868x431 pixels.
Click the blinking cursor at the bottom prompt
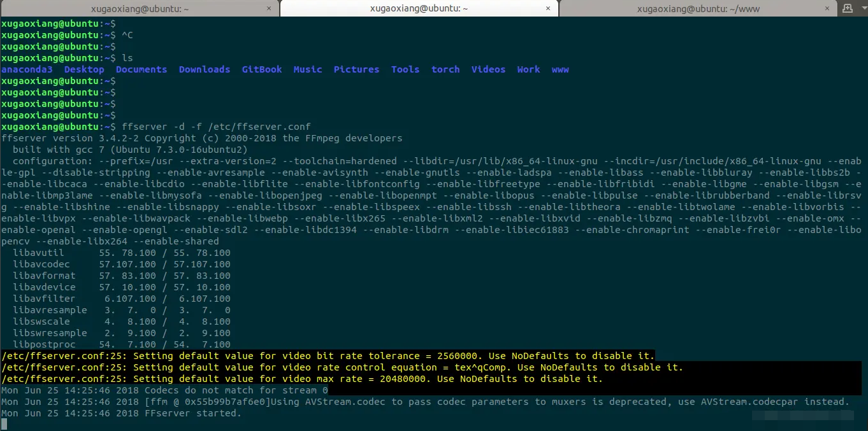[x=4, y=424]
